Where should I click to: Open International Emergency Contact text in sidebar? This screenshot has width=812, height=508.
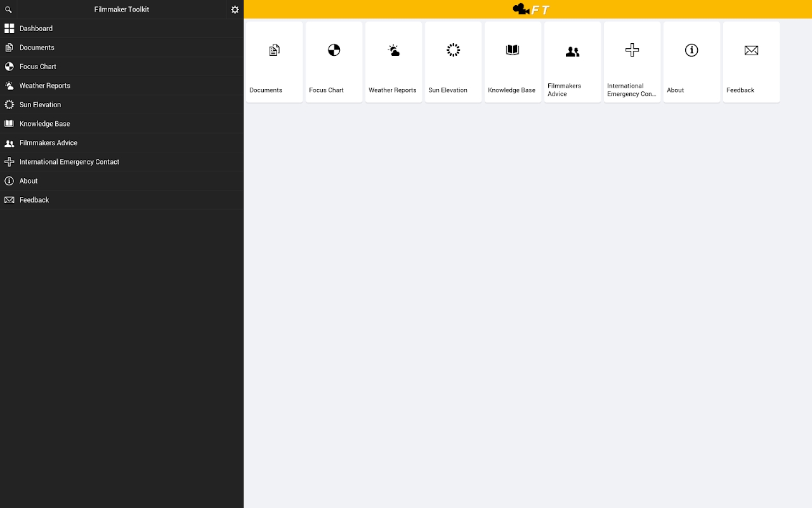pos(70,162)
